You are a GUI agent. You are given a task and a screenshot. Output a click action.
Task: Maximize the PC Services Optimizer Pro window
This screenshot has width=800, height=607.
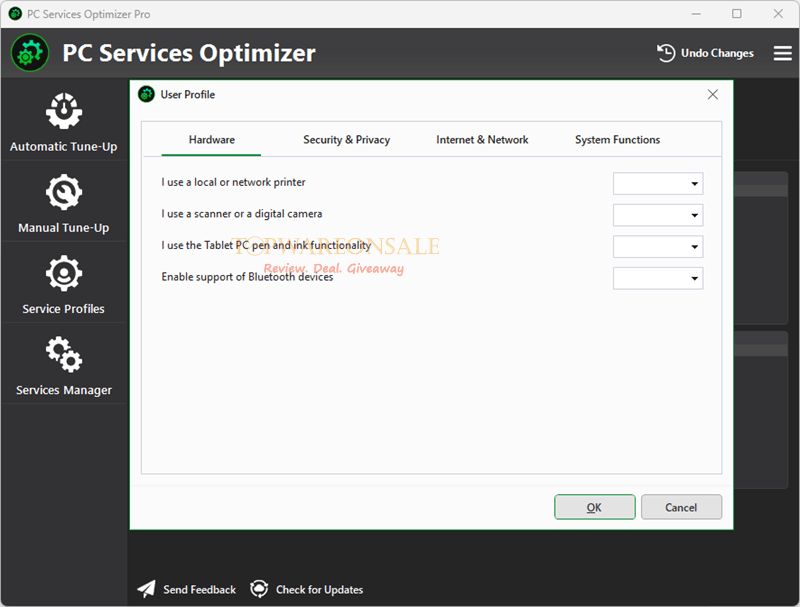click(737, 14)
